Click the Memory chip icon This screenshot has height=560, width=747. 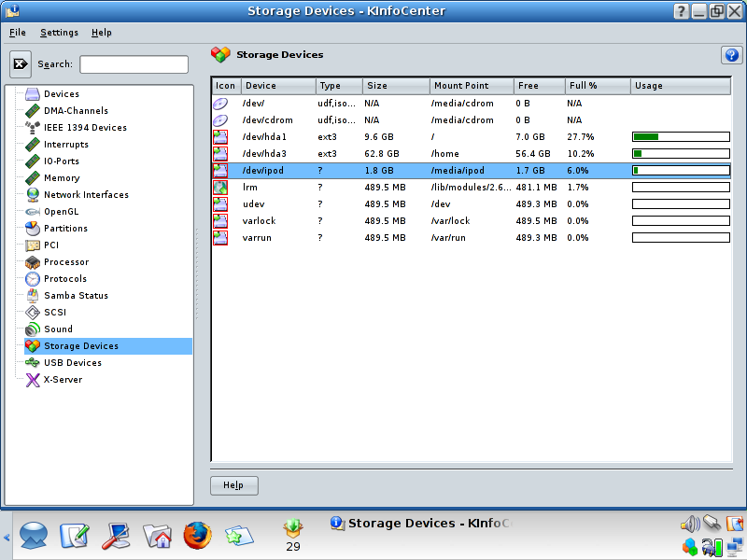click(x=33, y=178)
